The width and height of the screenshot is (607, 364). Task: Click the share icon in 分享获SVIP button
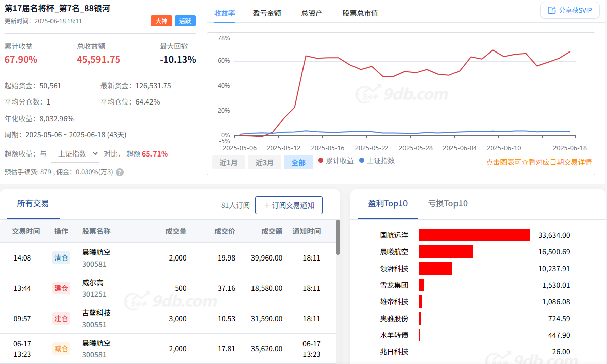coord(552,11)
